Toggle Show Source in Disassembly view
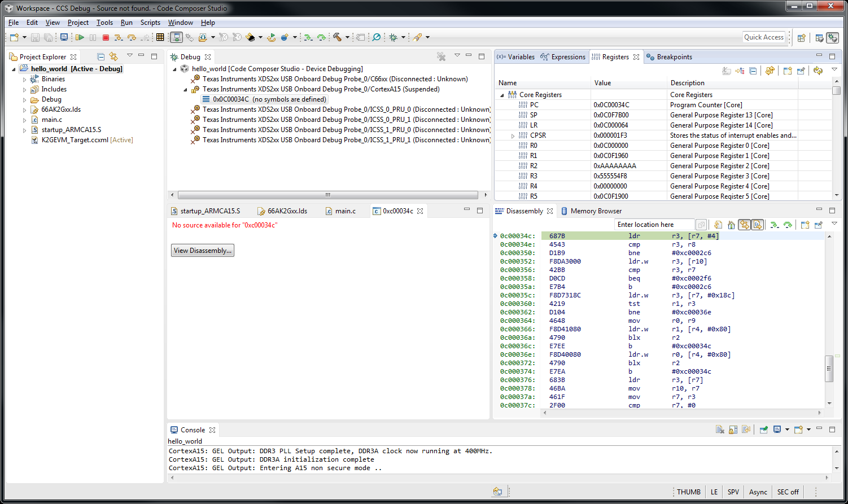 758,225
